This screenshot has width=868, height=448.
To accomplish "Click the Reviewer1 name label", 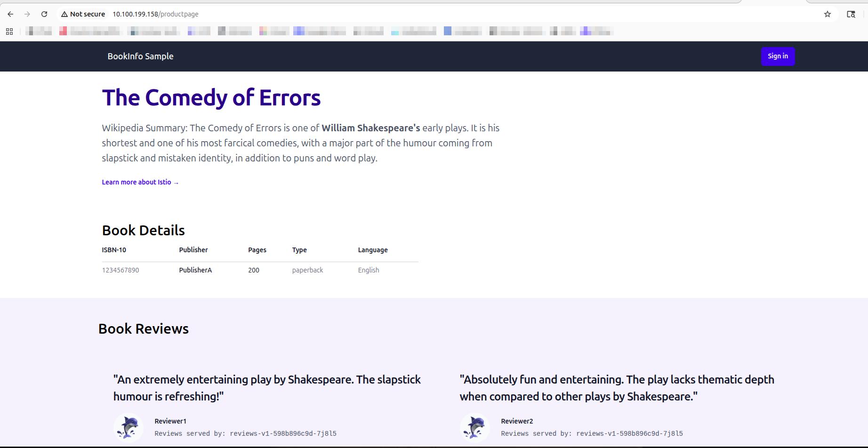I will 170,421.
